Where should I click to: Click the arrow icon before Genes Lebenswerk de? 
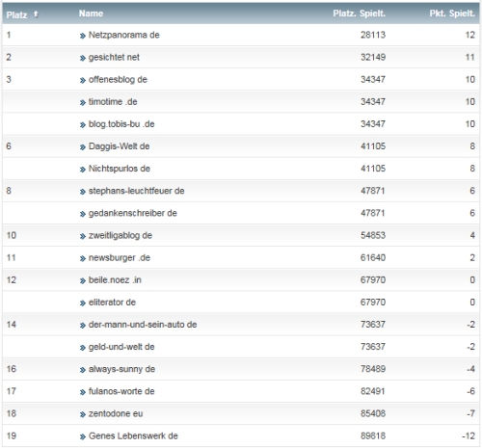(x=83, y=436)
